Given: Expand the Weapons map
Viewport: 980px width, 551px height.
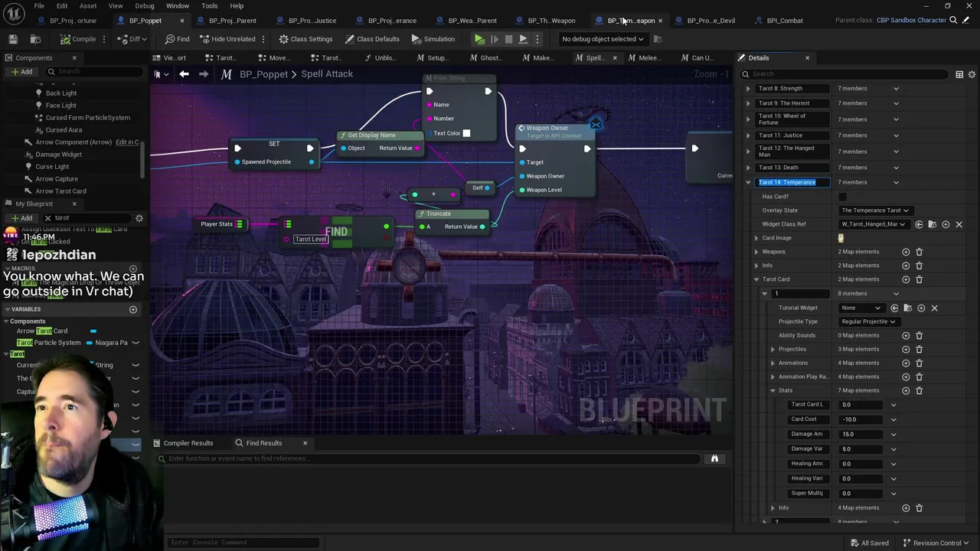Looking at the screenshot, I should [x=756, y=252].
